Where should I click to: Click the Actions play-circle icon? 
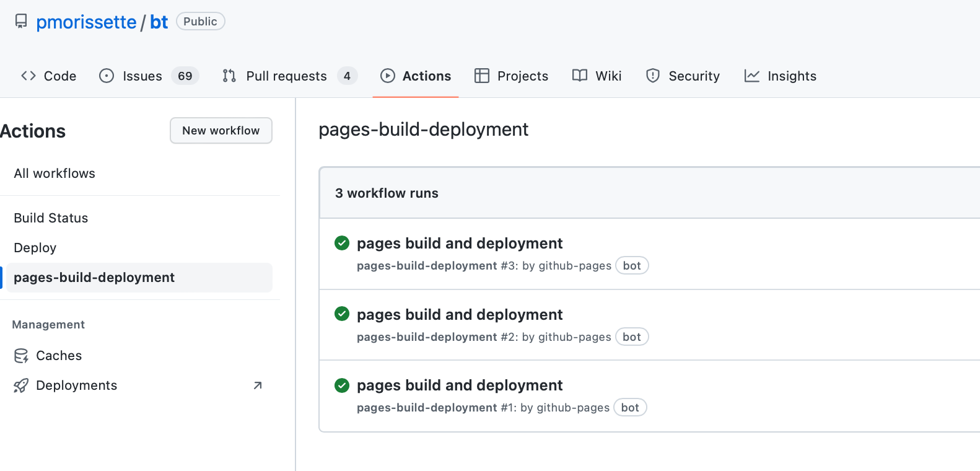click(388, 76)
